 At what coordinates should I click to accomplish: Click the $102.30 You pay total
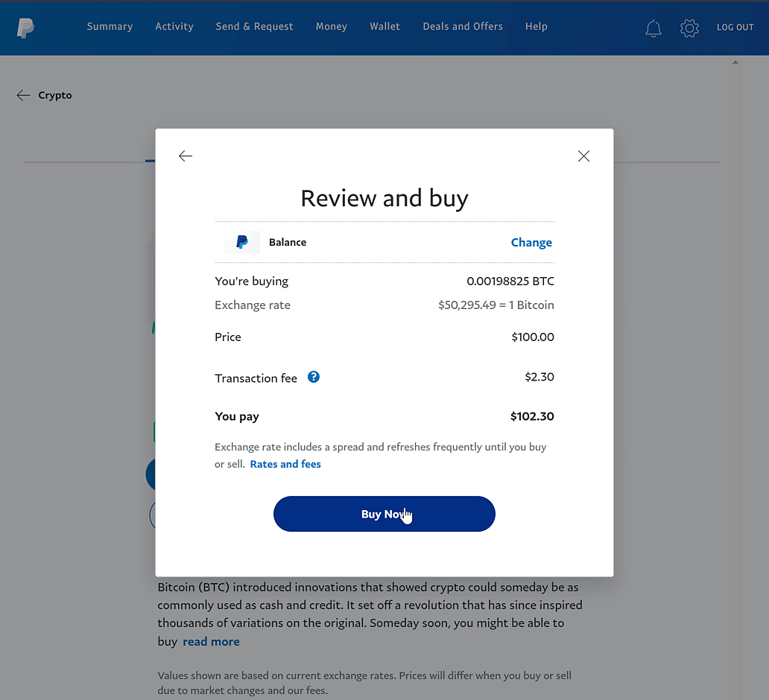(x=532, y=416)
